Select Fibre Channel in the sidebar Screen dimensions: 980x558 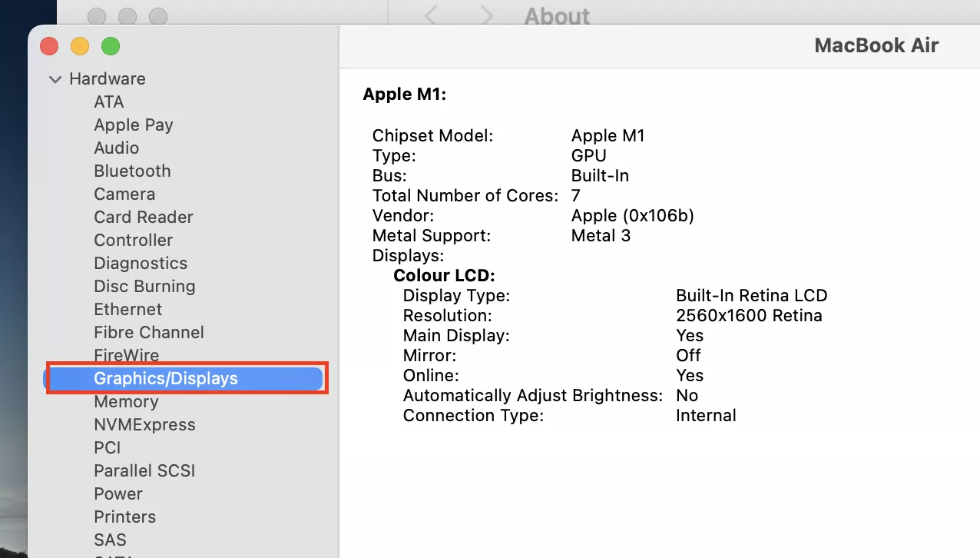[148, 333]
